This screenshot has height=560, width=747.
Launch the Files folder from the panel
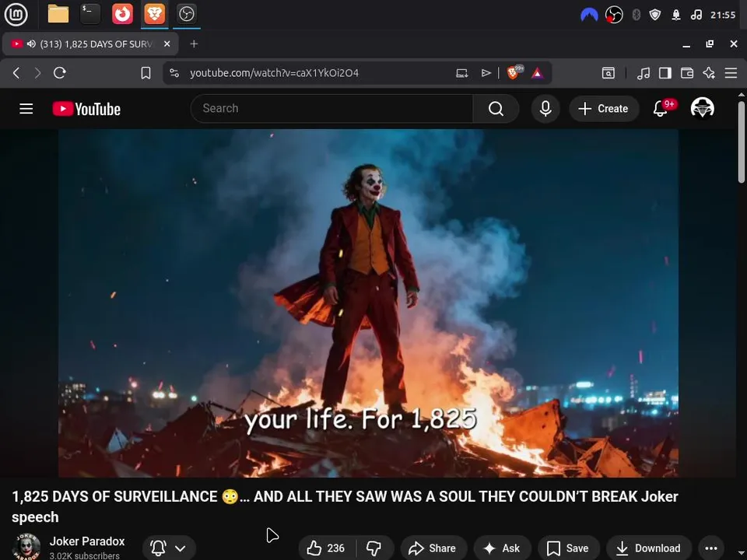tap(58, 14)
